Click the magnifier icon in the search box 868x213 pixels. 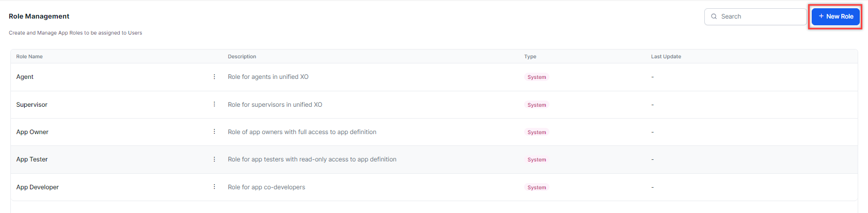click(714, 17)
